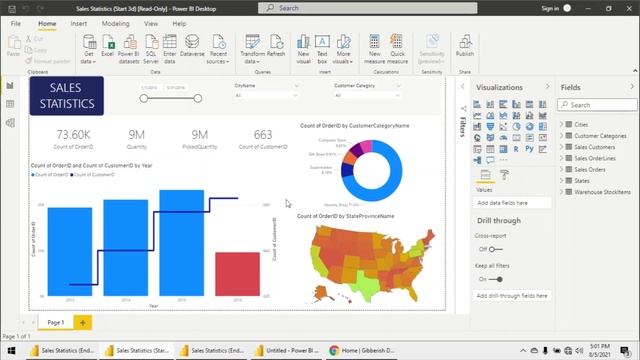Import data from Excel
Screen dimensions: 640x360
(x=108, y=46)
